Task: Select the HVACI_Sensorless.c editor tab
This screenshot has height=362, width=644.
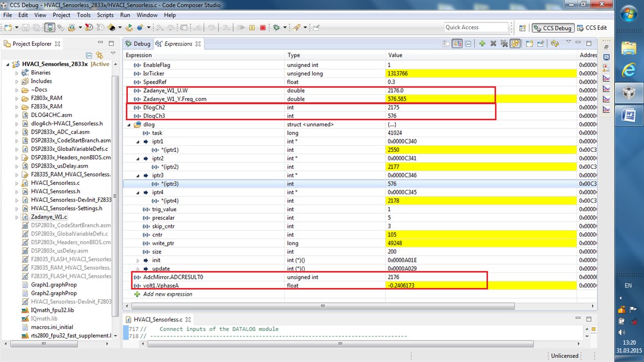Action: click(158, 319)
